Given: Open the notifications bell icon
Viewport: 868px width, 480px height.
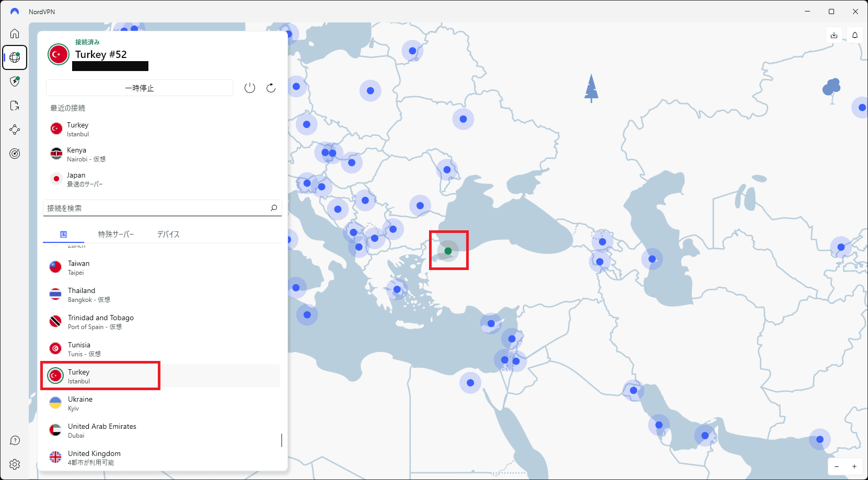Looking at the screenshot, I should (x=855, y=35).
